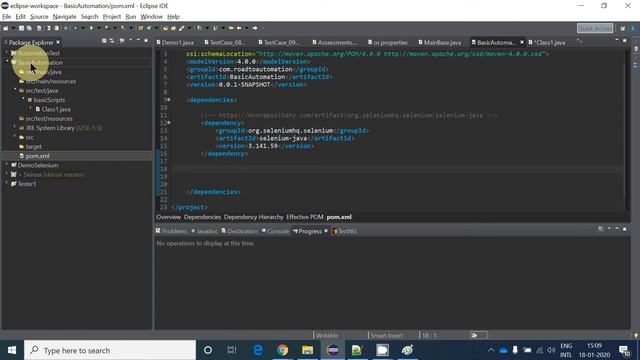Image resolution: width=640 pixels, height=360 pixels.
Task: Open the Dependency Hierarchy POM tab
Action: click(253, 217)
